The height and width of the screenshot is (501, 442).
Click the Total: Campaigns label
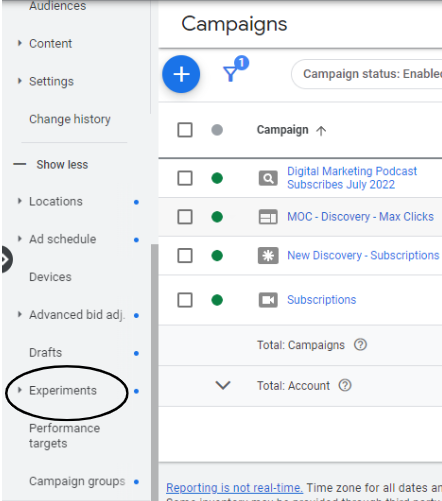(301, 345)
